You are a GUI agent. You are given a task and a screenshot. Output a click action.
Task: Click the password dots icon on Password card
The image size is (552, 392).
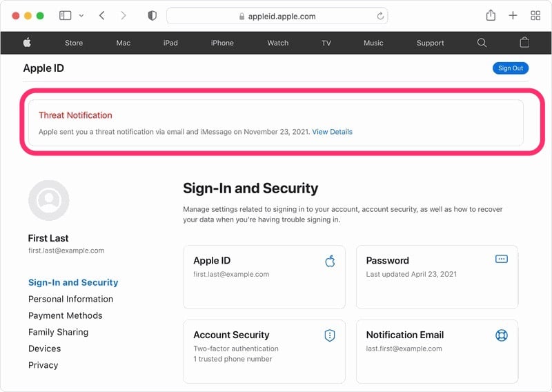coord(502,259)
